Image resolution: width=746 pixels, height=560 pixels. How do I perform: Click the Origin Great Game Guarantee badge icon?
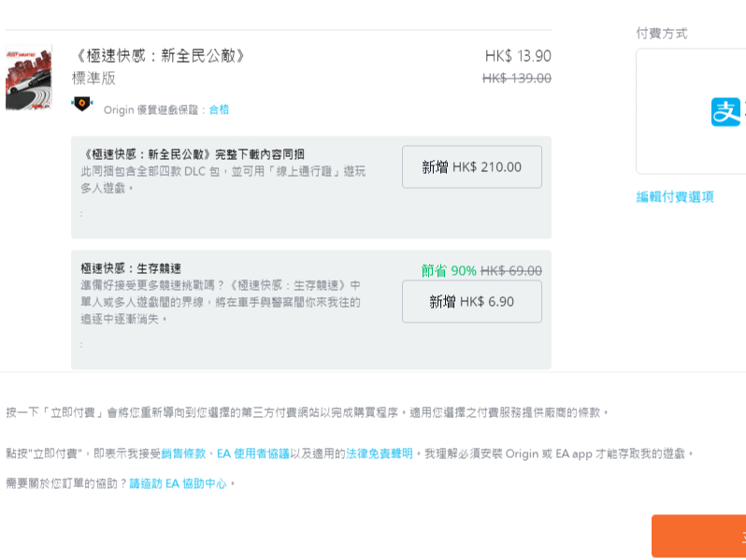pyautogui.click(x=82, y=103)
